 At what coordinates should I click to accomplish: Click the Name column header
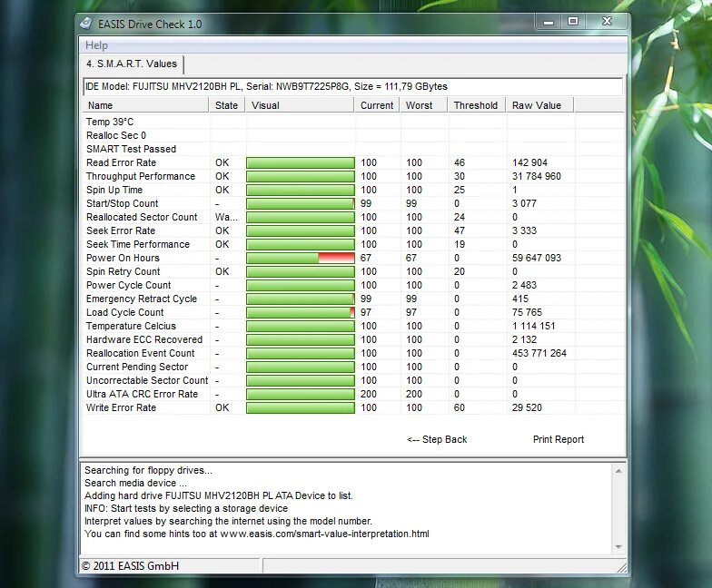click(x=145, y=105)
